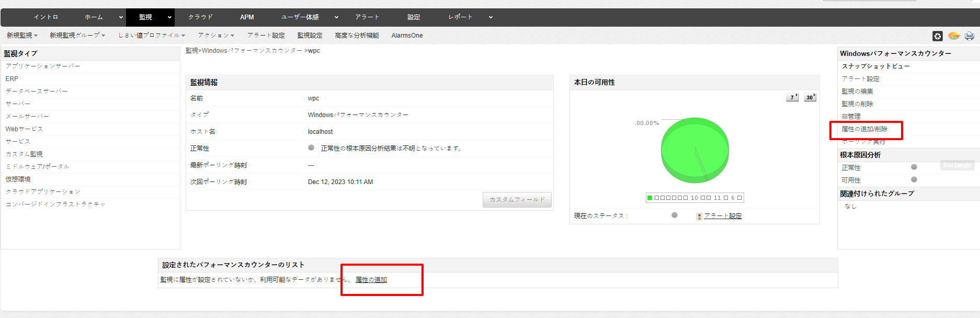Click the 属性の追加 link

[371, 280]
